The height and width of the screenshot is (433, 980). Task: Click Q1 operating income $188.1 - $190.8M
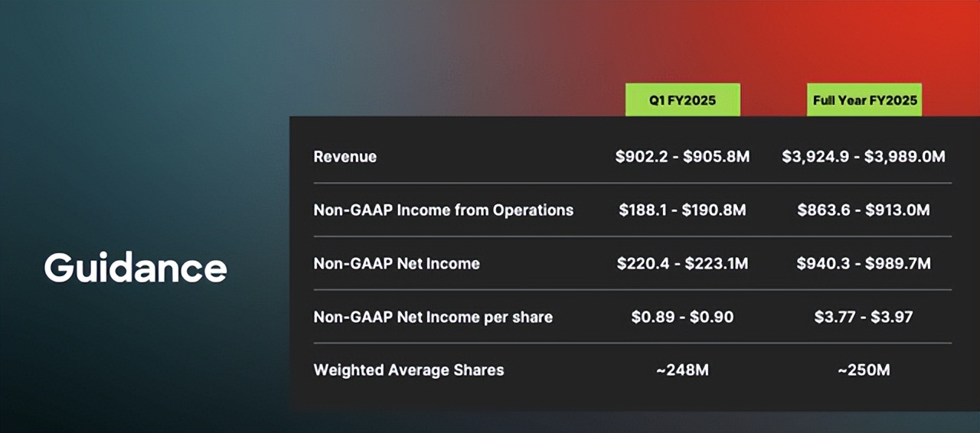point(682,210)
